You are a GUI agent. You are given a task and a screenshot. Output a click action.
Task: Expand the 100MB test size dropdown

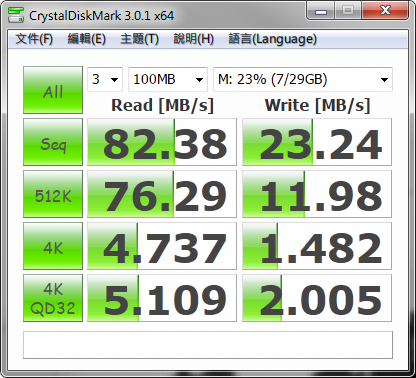(x=168, y=79)
